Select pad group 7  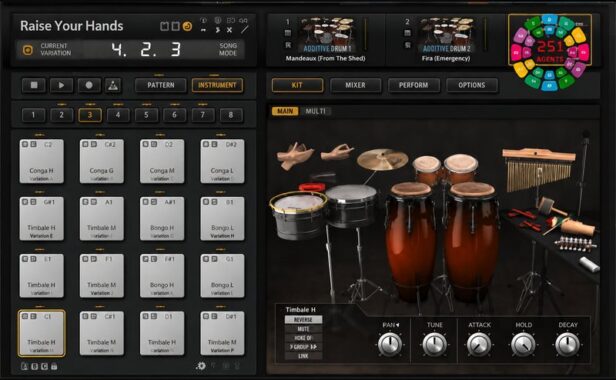tap(203, 115)
